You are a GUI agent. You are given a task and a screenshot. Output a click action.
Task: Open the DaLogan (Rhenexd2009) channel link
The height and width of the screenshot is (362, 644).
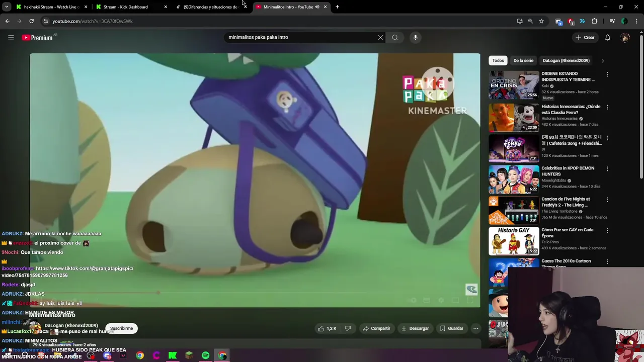coord(71,326)
